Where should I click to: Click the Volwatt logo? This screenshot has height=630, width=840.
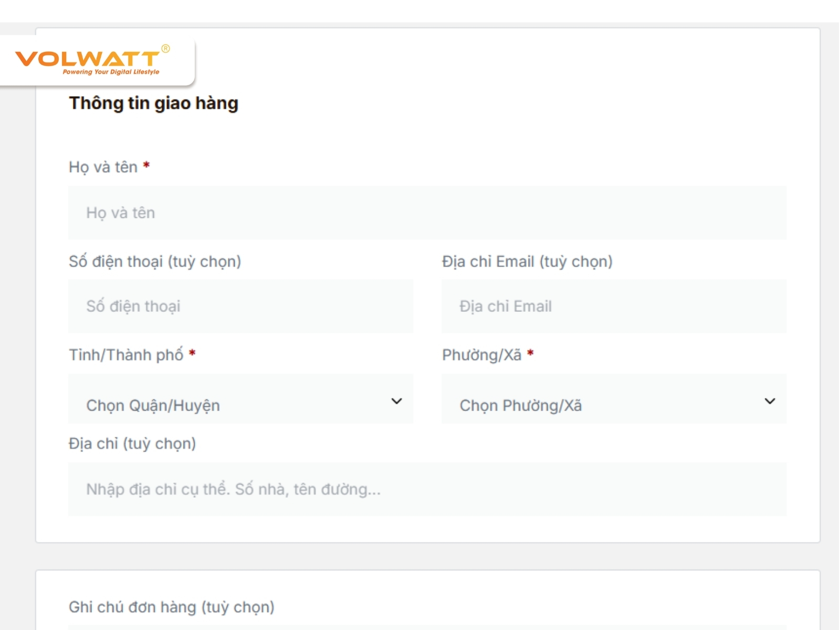[87, 58]
